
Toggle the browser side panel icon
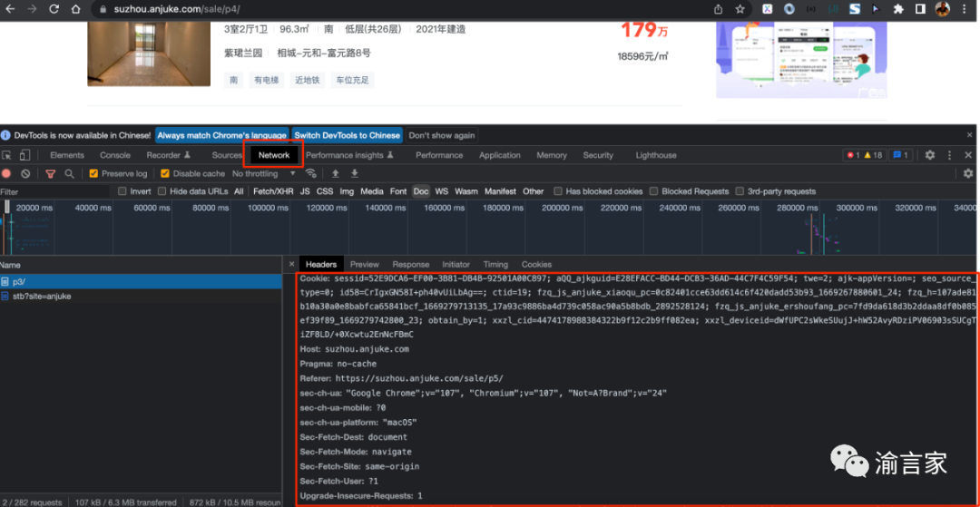point(920,9)
